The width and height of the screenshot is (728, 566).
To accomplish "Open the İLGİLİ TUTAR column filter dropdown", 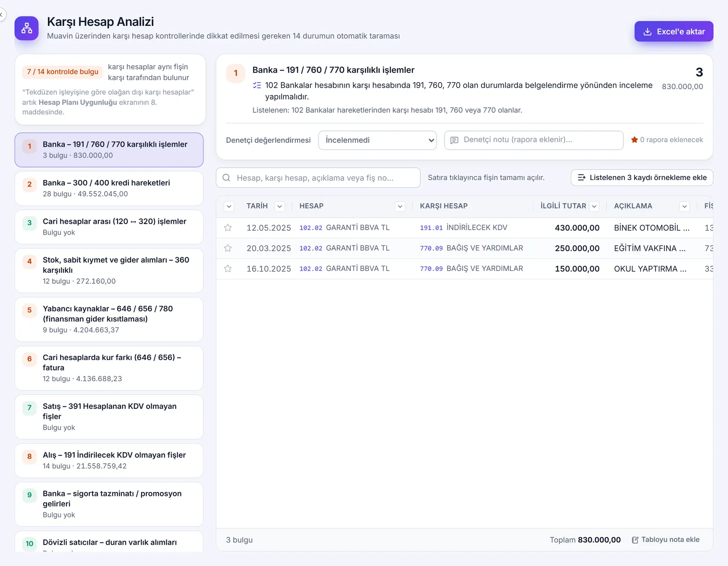I will [x=594, y=206].
